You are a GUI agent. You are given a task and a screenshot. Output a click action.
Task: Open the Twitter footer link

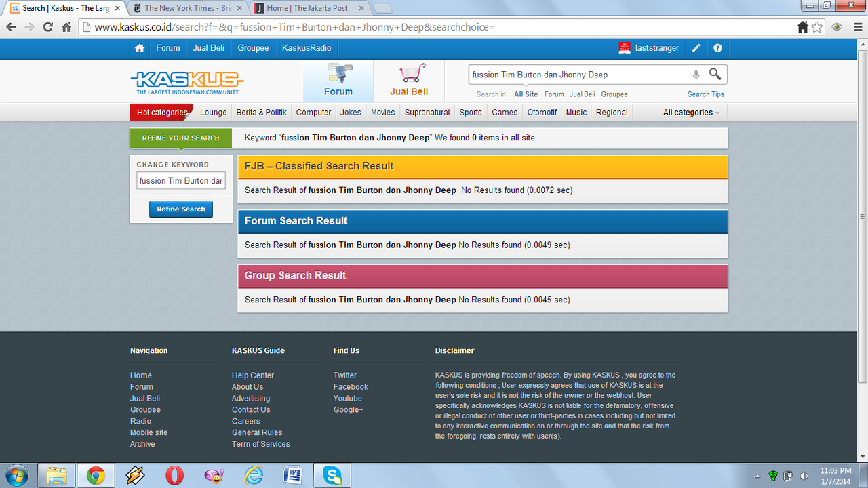click(345, 375)
